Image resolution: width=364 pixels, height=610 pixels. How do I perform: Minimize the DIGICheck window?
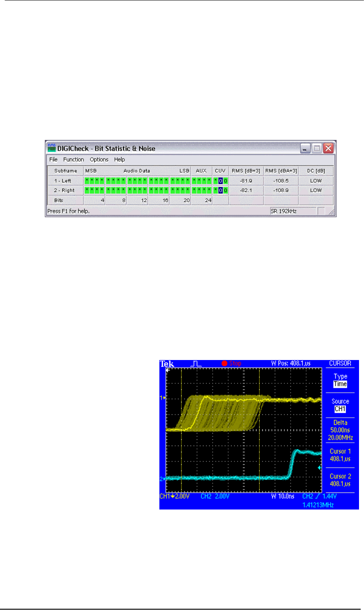tap(306, 148)
